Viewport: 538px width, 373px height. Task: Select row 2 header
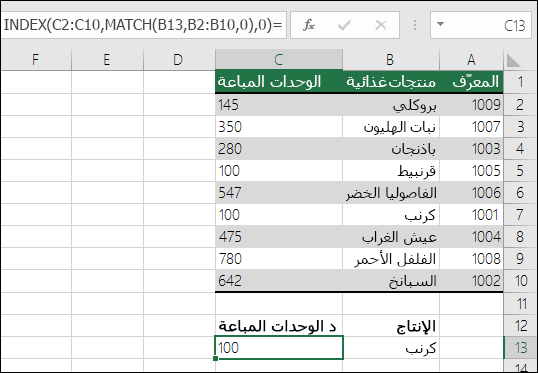click(x=521, y=105)
